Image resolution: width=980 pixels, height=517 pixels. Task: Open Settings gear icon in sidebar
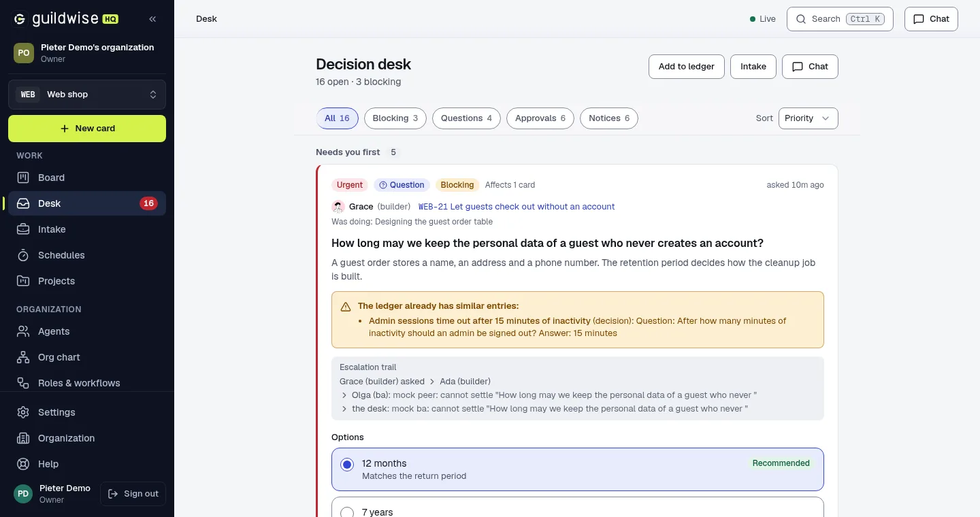(23, 412)
